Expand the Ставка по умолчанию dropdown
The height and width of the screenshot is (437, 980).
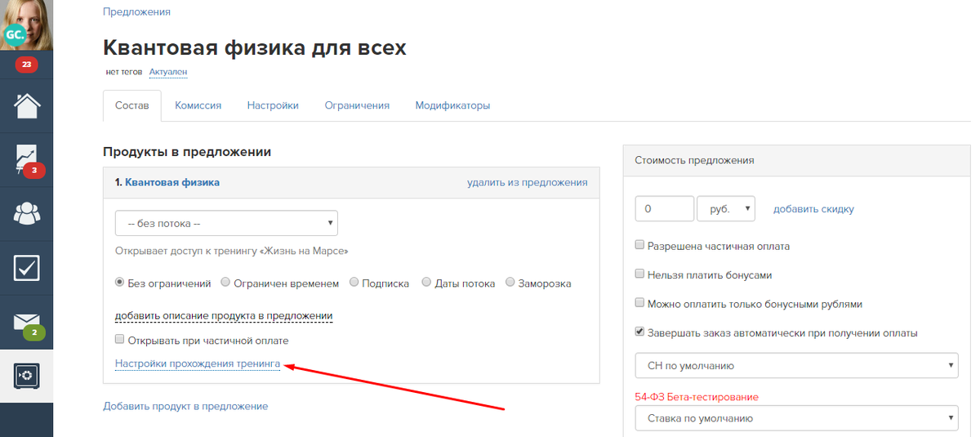point(796,417)
